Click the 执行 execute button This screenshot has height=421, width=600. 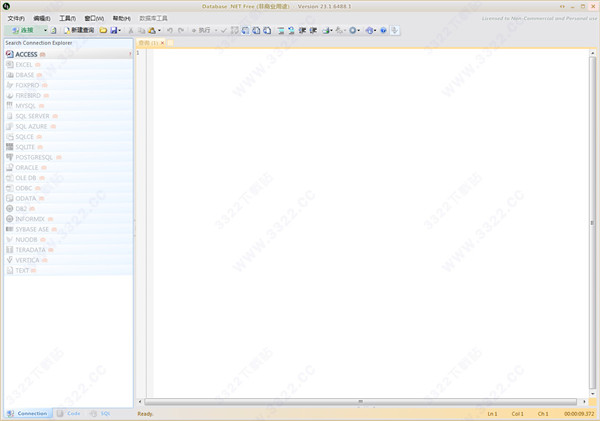click(x=201, y=30)
